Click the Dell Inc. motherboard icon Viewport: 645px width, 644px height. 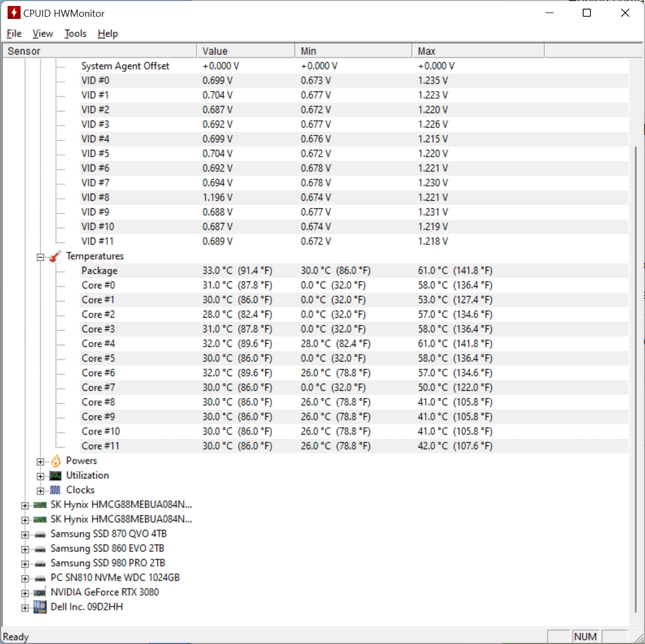pos(40,607)
